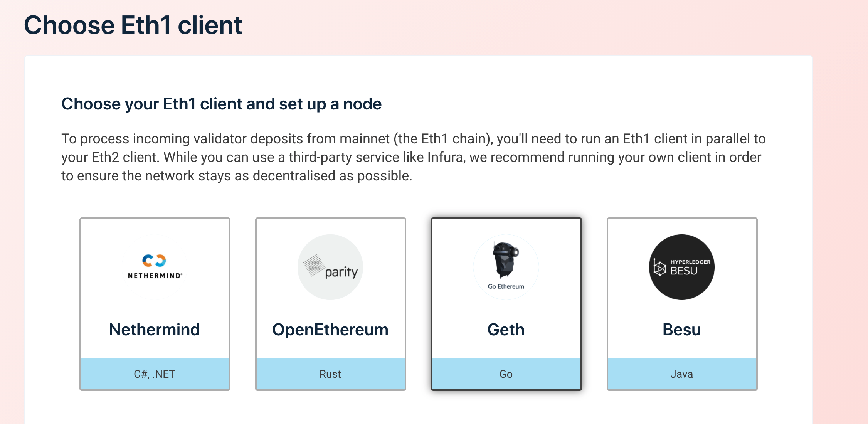Click the C#, .NET language footer

[155, 374]
